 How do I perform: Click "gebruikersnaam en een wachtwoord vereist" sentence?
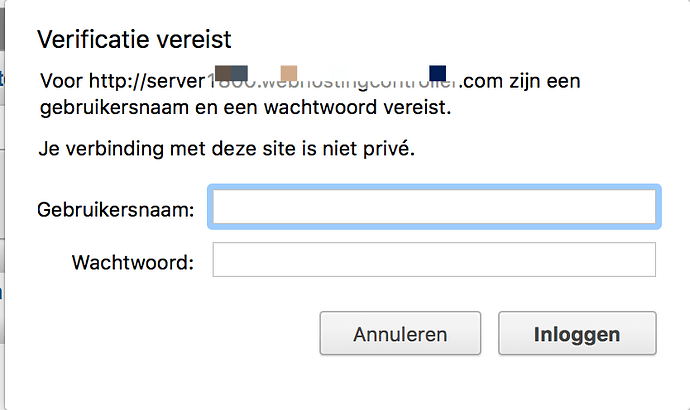(245, 105)
